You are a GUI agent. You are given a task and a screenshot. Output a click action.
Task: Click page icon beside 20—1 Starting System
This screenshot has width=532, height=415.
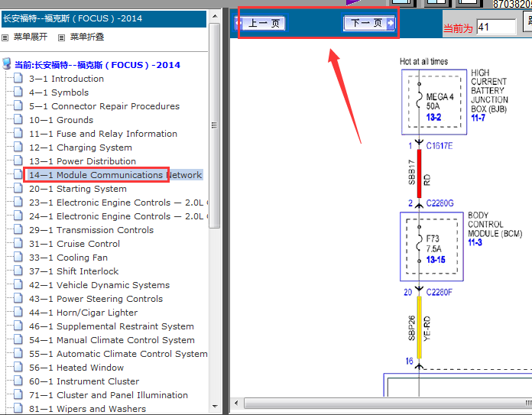(x=18, y=188)
